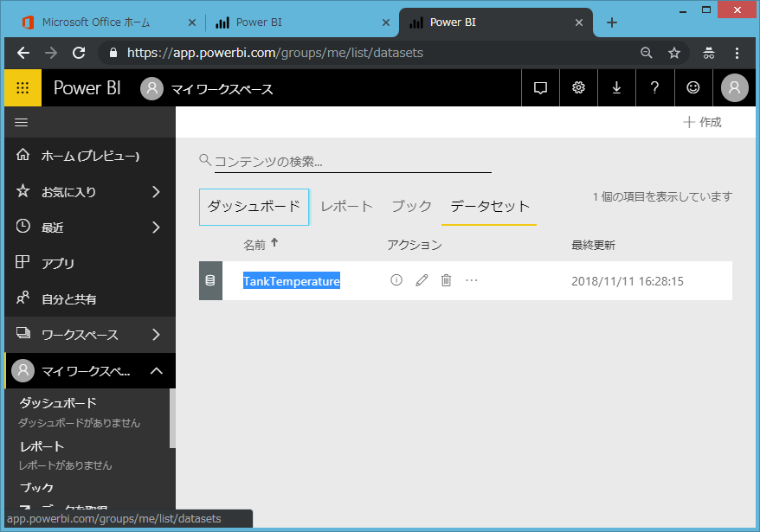This screenshot has height=532, width=760.
Task: Click マイ ワークスペース title in header
Action: click(x=222, y=89)
